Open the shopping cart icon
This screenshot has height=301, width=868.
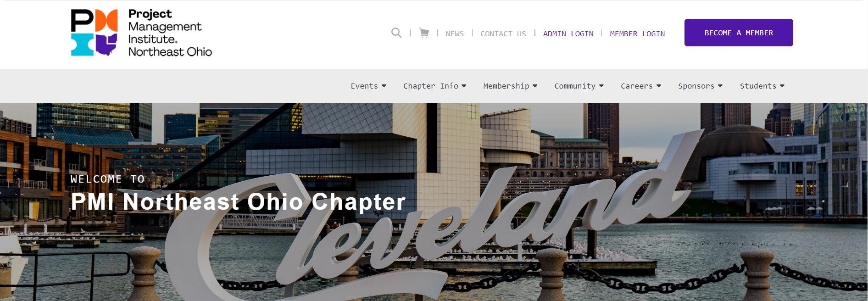coord(424,33)
